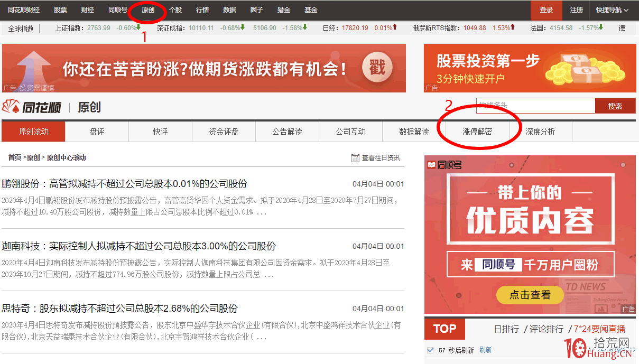639x364 pixels.
Task: Open the 行情 top menu item
Action: pyautogui.click(x=202, y=10)
